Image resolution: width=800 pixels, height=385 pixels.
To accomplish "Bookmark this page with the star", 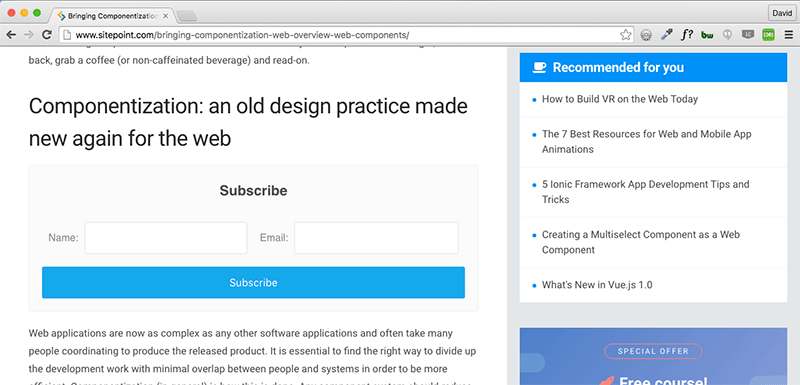I will click(x=626, y=35).
